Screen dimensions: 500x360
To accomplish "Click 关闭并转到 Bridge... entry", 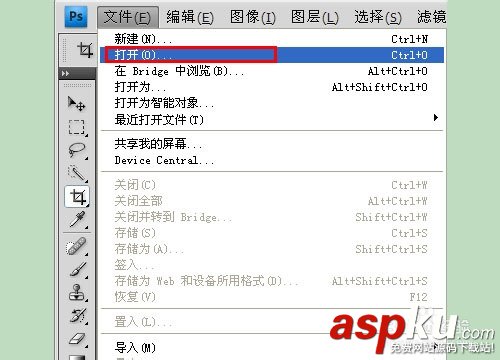I will 272,217.
